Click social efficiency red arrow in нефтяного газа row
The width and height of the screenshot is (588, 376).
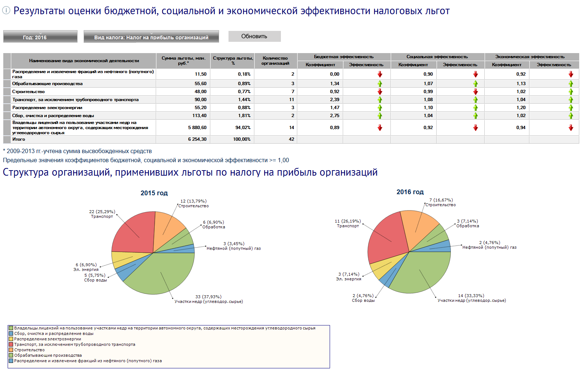[475, 74]
